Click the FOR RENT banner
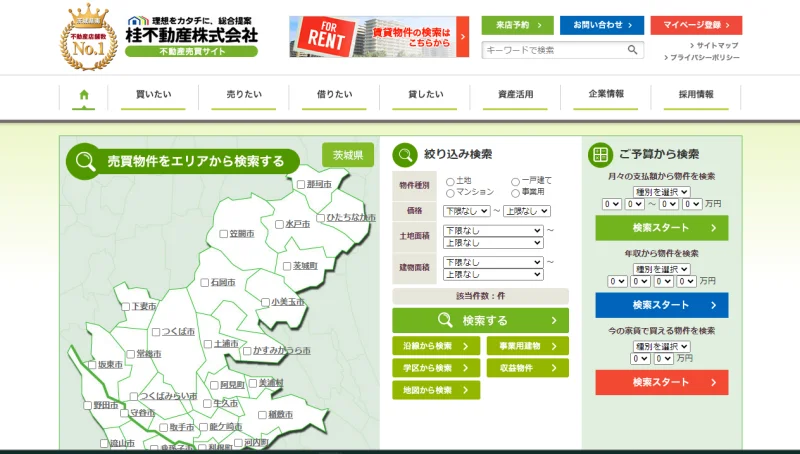The width and height of the screenshot is (800, 454). click(379, 37)
